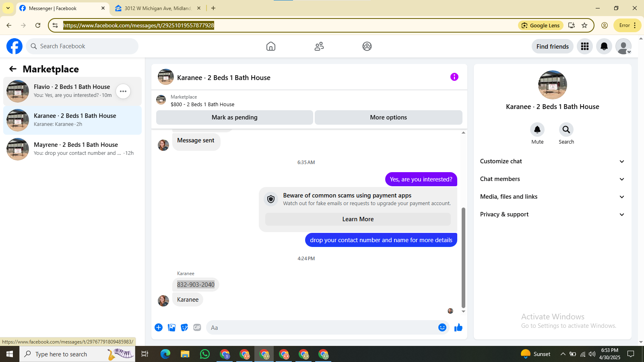
Task: Click the 832-903-2040 message
Action: [196, 285]
